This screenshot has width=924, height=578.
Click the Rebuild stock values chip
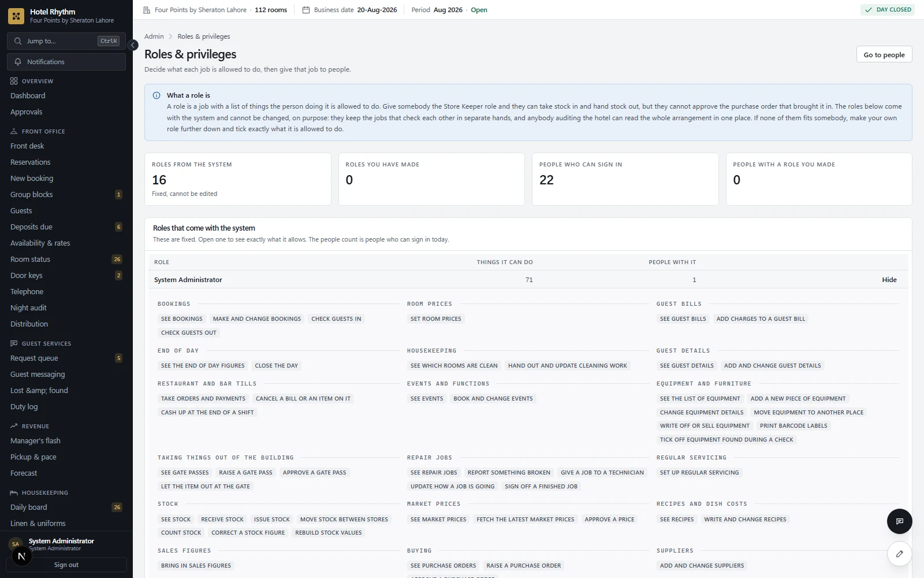329,533
